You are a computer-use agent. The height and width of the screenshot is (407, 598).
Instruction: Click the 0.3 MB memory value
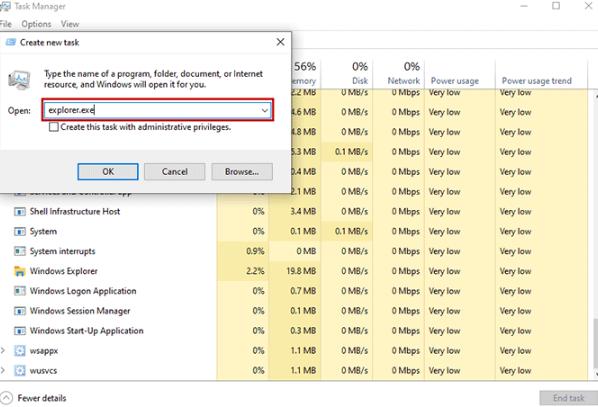(x=303, y=331)
